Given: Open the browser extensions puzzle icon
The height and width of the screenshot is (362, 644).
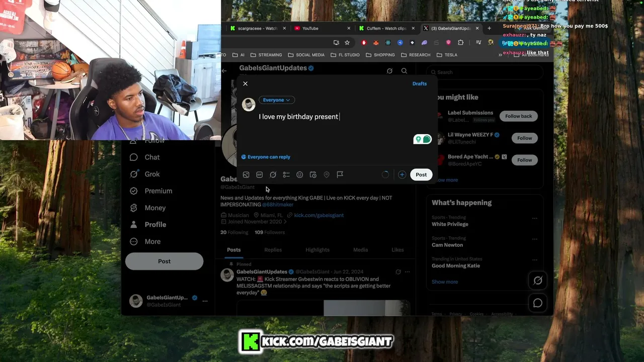Looking at the screenshot, I should [x=460, y=43].
